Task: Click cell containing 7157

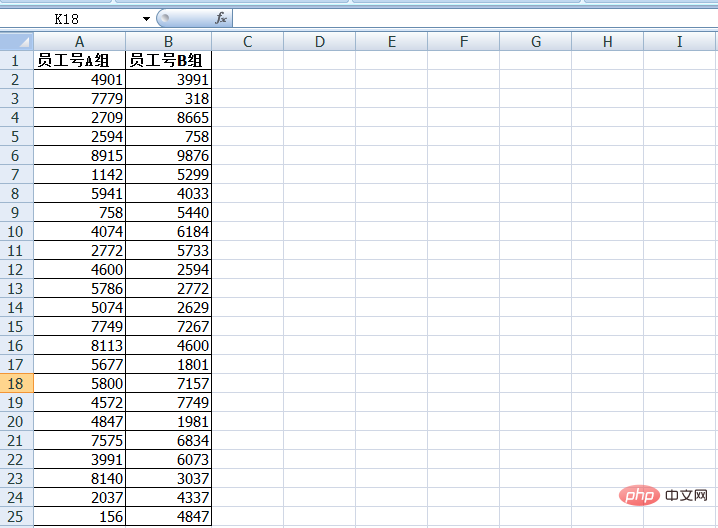Action: click(x=169, y=383)
